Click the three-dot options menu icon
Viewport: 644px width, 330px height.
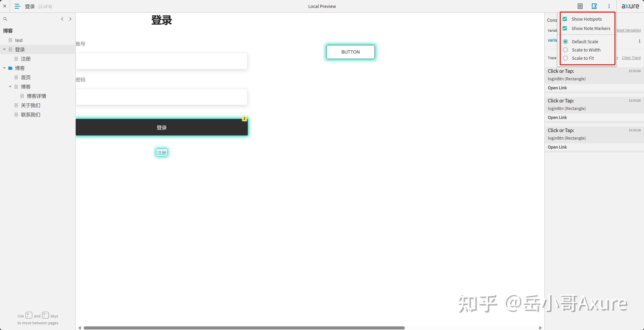(x=609, y=6)
